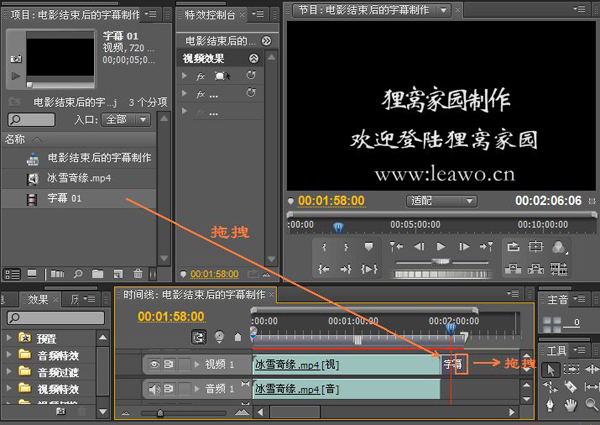600x425 pixels.
Task: Expand the 预置 effects folder
Action: coord(8,338)
